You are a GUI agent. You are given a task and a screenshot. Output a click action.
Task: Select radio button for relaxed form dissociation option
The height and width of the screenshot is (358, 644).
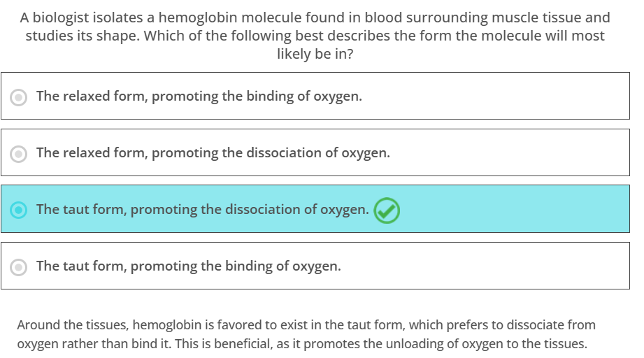tap(18, 154)
